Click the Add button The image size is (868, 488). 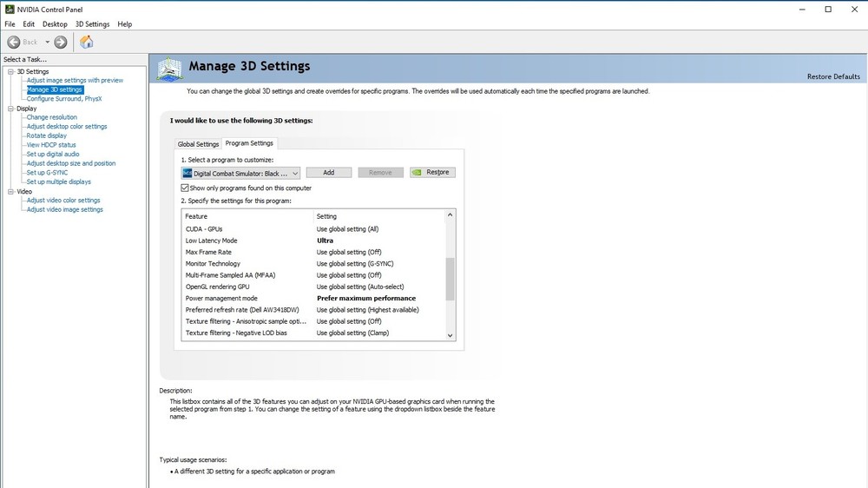point(329,172)
